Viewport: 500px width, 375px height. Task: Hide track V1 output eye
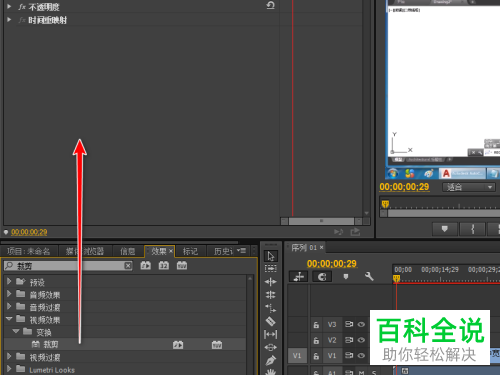[361, 356]
